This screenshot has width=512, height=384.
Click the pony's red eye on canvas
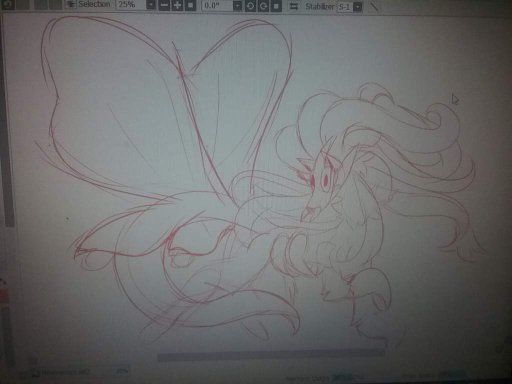coord(325,180)
